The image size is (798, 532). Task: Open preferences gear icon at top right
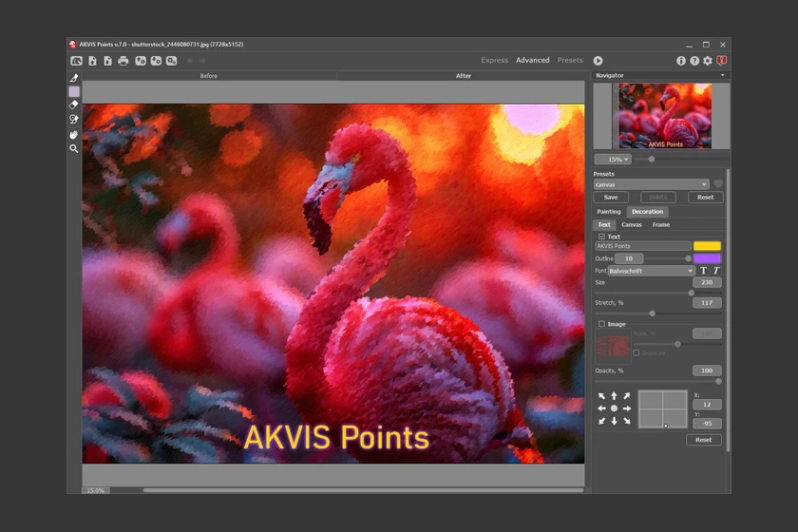(x=708, y=61)
